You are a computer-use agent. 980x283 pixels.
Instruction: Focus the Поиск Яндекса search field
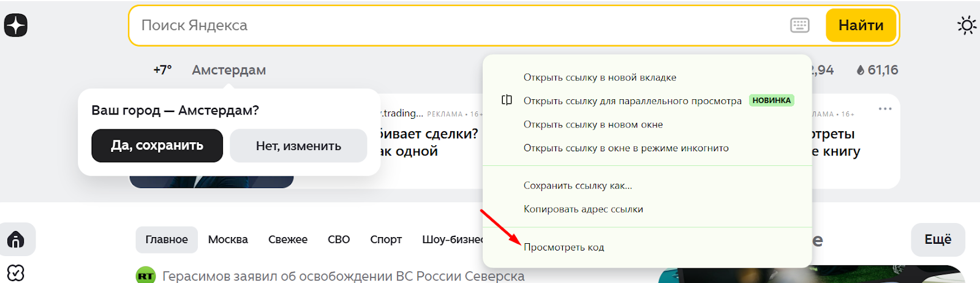(459, 25)
